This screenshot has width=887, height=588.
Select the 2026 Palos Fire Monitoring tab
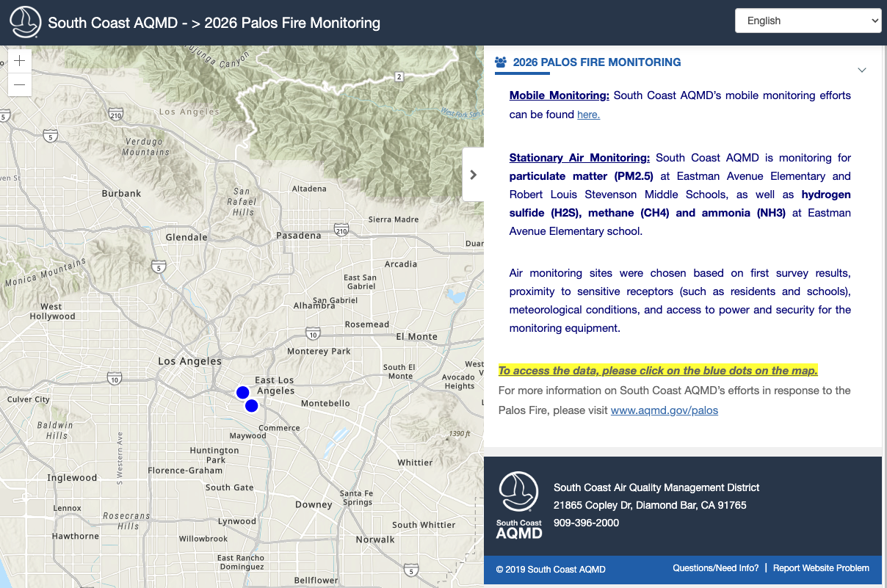[x=596, y=62]
